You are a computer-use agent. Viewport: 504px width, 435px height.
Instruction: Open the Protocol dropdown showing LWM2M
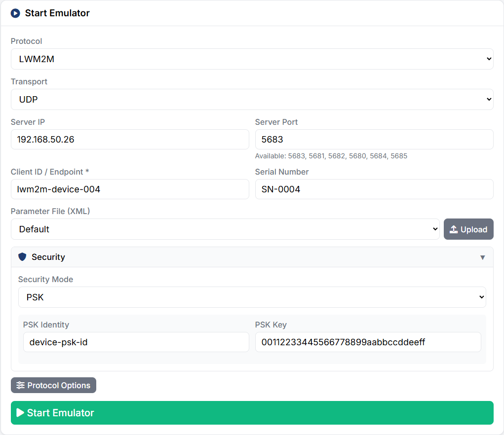[252, 59]
